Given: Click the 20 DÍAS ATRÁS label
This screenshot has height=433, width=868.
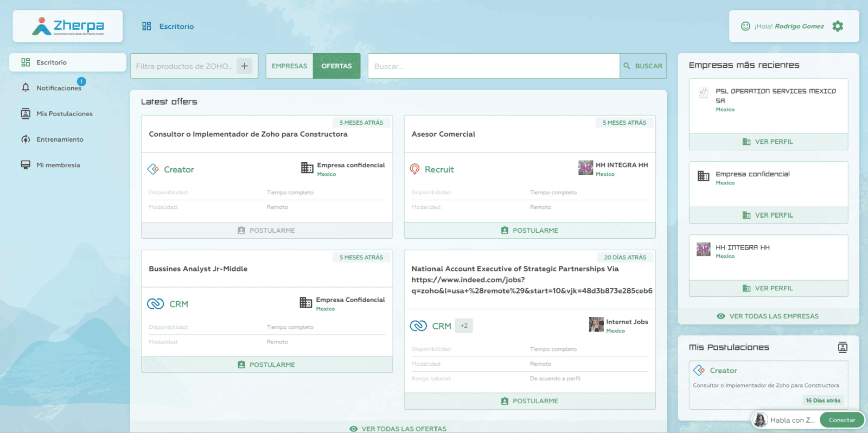Looking at the screenshot, I should tap(625, 257).
